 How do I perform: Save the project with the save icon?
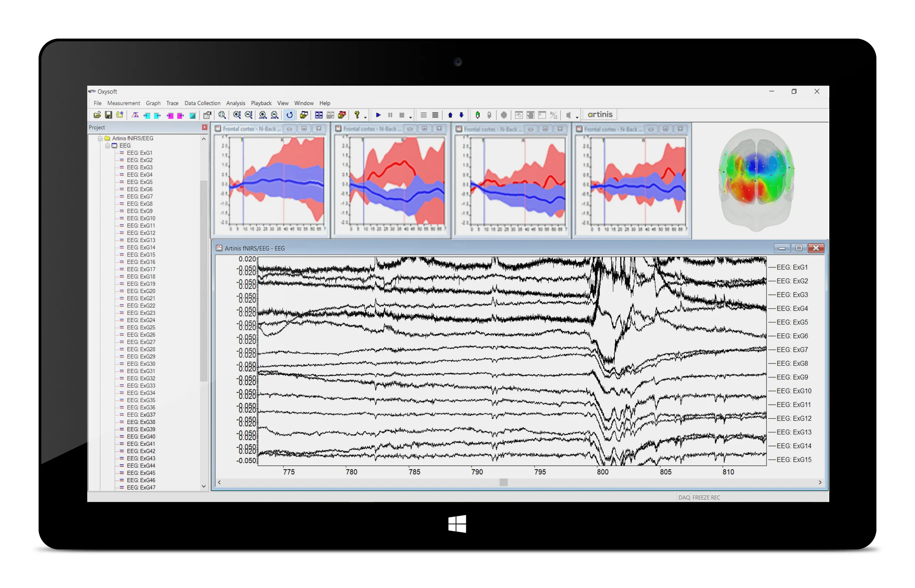109,115
